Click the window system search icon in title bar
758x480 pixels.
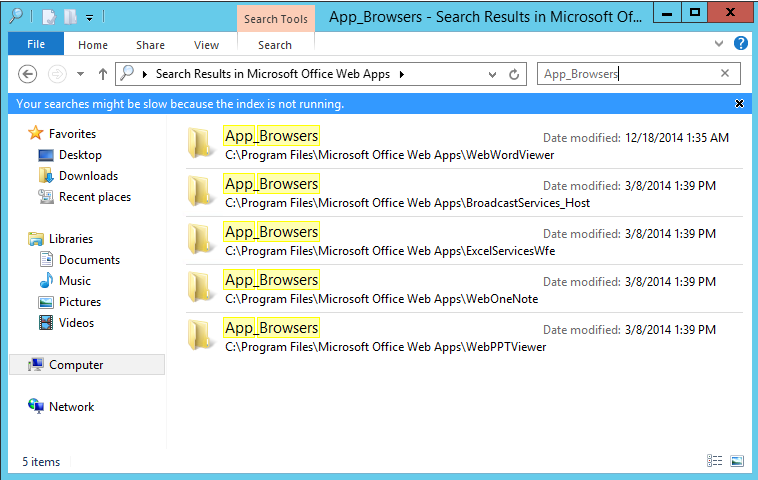click(15, 16)
